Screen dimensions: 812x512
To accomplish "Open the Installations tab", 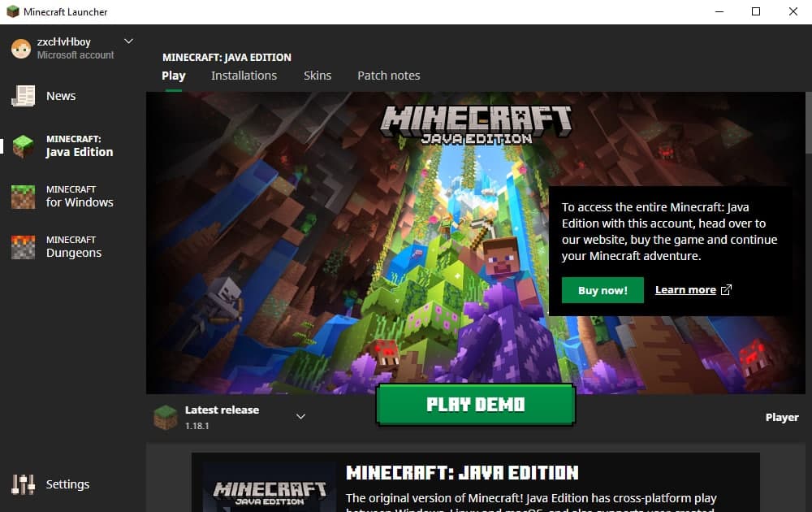I will pyautogui.click(x=244, y=76).
